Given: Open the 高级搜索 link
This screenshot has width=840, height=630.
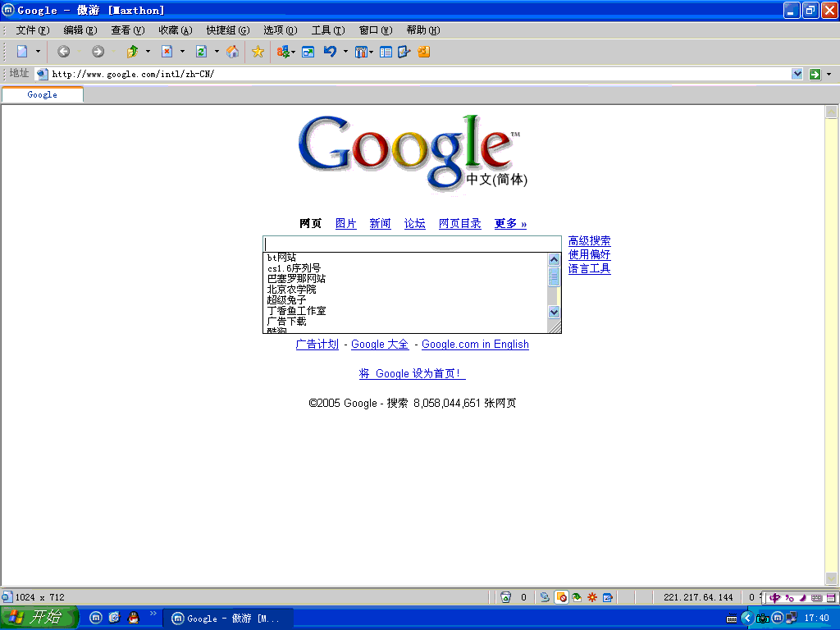Looking at the screenshot, I should pos(589,240).
